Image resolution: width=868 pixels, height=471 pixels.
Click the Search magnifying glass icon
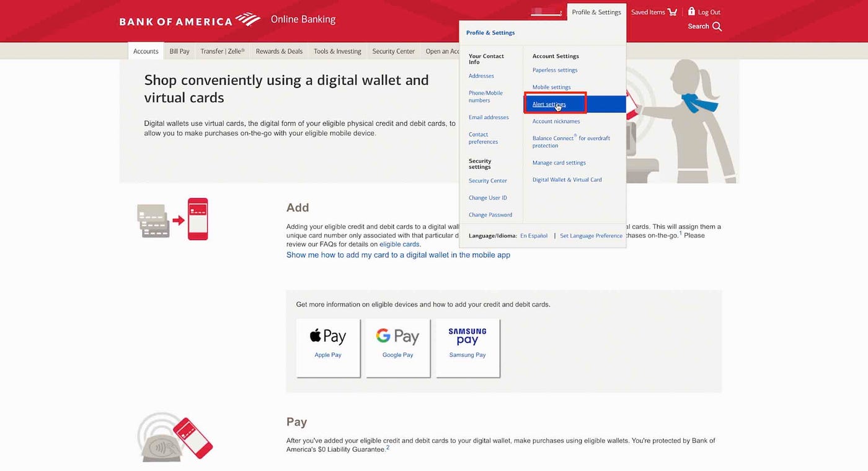(717, 27)
